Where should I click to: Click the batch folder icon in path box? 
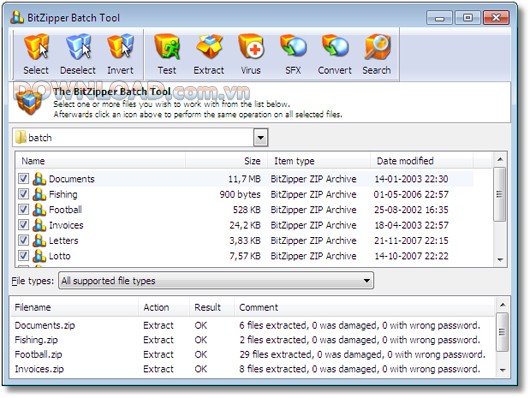coord(21,137)
